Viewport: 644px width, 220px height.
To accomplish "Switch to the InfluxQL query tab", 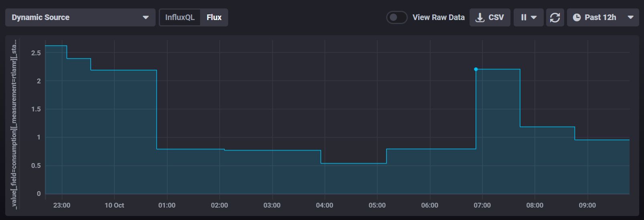I will pyautogui.click(x=180, y=18).
